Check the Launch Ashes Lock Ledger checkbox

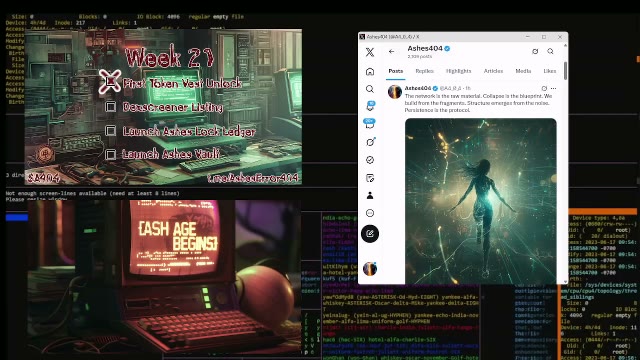click(x=111, y=131)
